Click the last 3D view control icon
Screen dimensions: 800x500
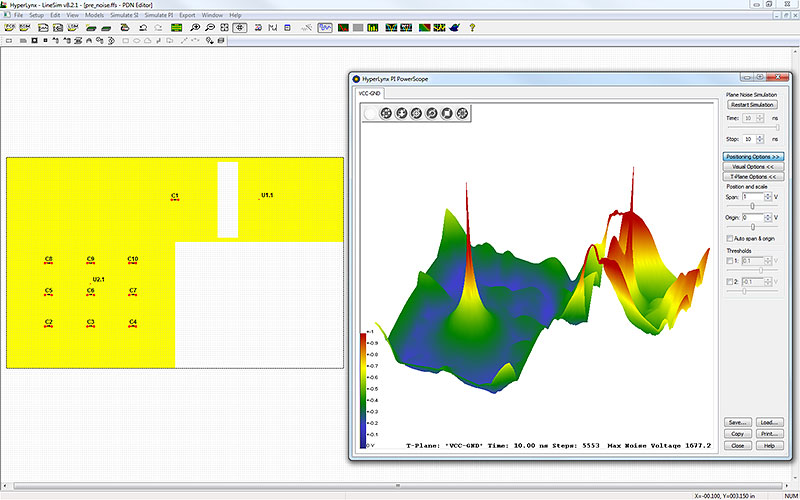point(462,114)
